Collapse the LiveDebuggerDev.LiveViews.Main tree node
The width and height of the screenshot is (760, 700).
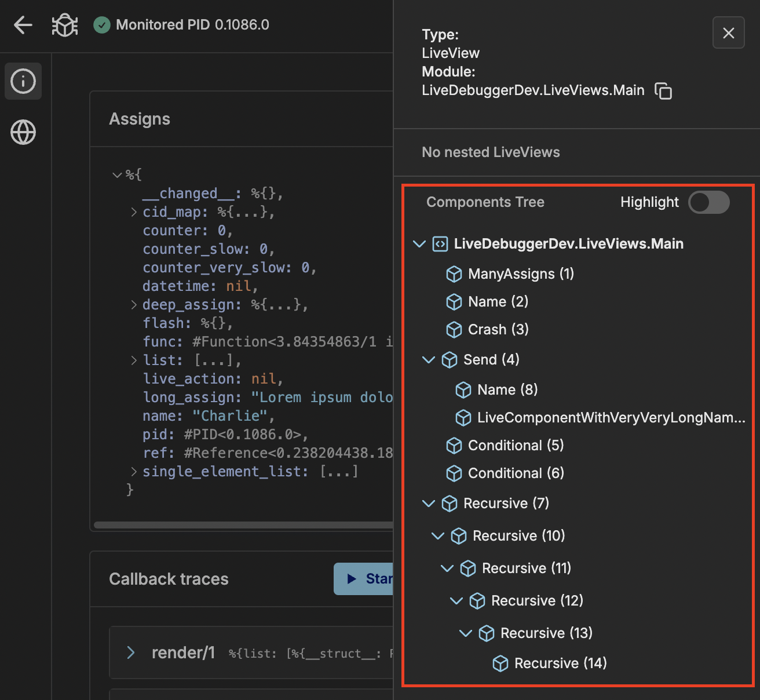tap(419, 244)
